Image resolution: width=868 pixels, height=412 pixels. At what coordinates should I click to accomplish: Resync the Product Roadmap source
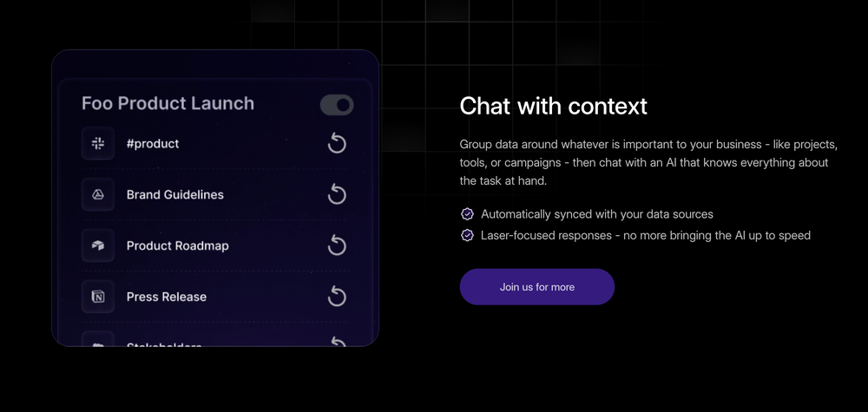[337, 245]
